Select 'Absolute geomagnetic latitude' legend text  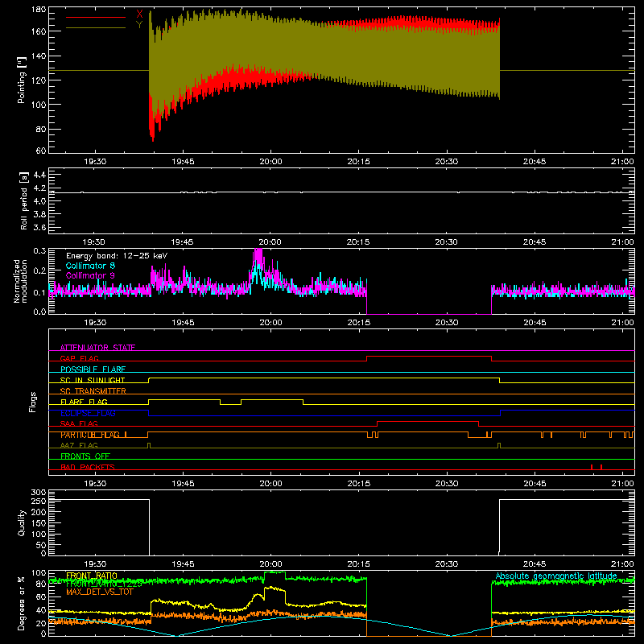[x=556, y=576]
